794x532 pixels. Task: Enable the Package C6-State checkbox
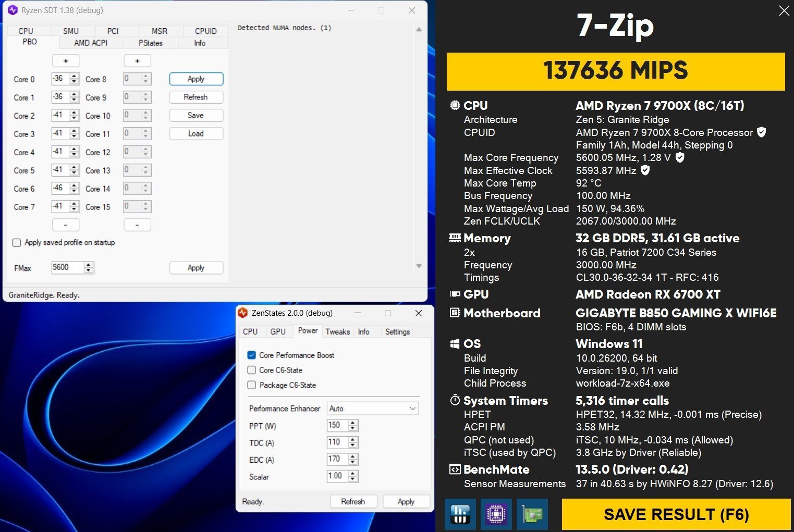click(x=252, y=385)
